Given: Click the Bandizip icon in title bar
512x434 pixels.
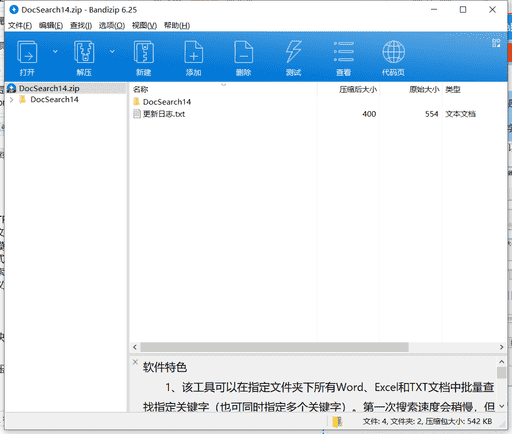Looking at the screenshot, I should (14, 10).
